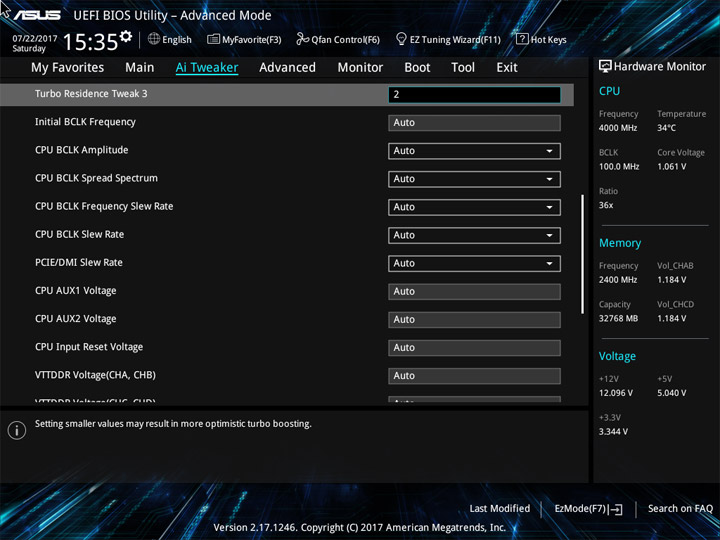Click the 32768 MB capacity value

(x=618, y=318)
